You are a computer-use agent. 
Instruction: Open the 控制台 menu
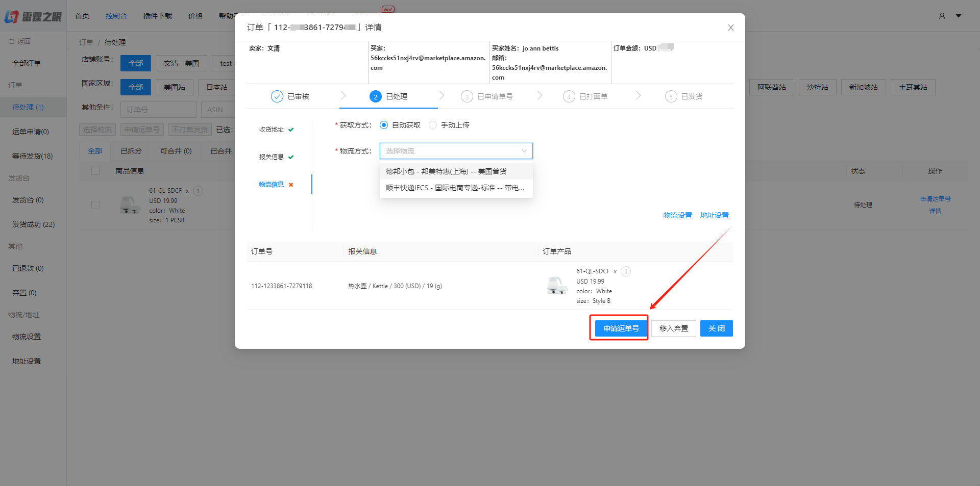pyautogui.click(x=116, y=16)
